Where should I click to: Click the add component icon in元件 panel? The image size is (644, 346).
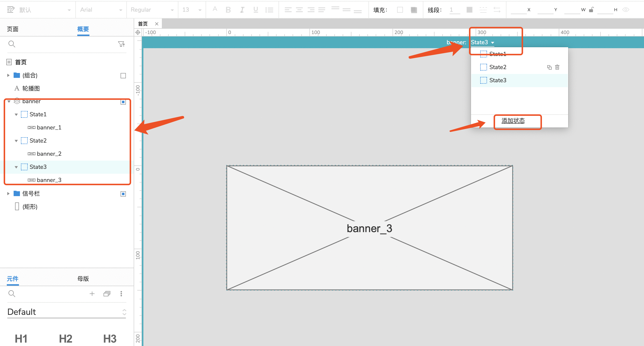point(91,293)
